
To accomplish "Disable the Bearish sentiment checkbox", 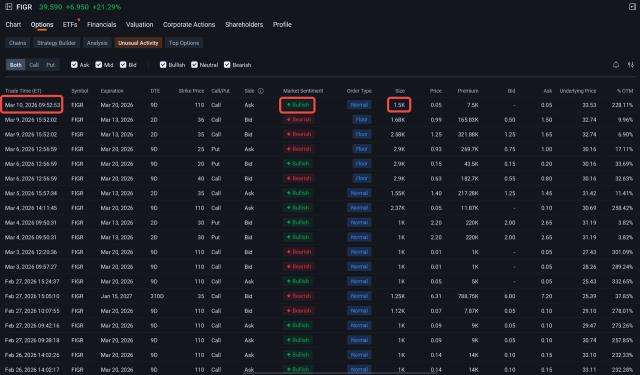I will coord(227,64).
